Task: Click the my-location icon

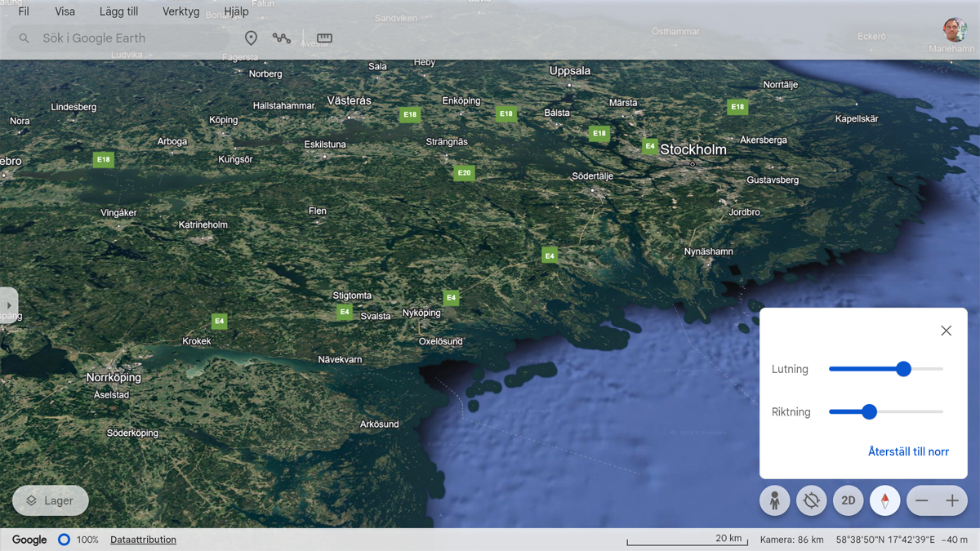Action: (x=811, y=500)
